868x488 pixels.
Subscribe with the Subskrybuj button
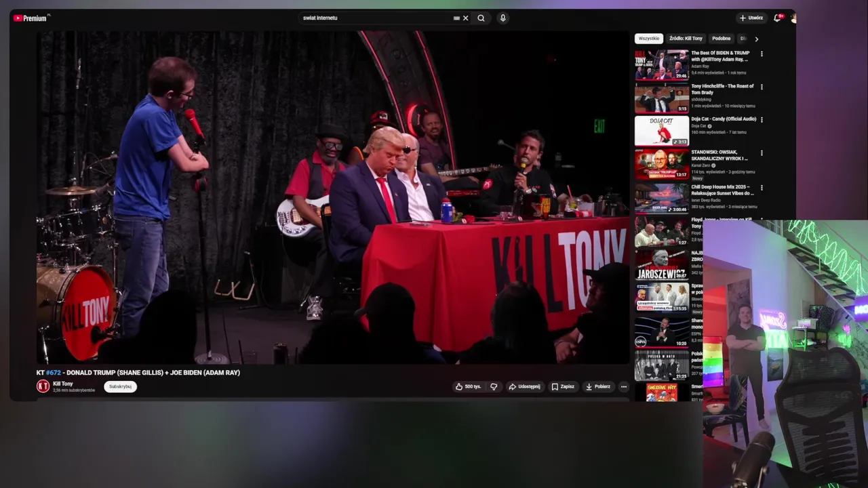(120, 386)
